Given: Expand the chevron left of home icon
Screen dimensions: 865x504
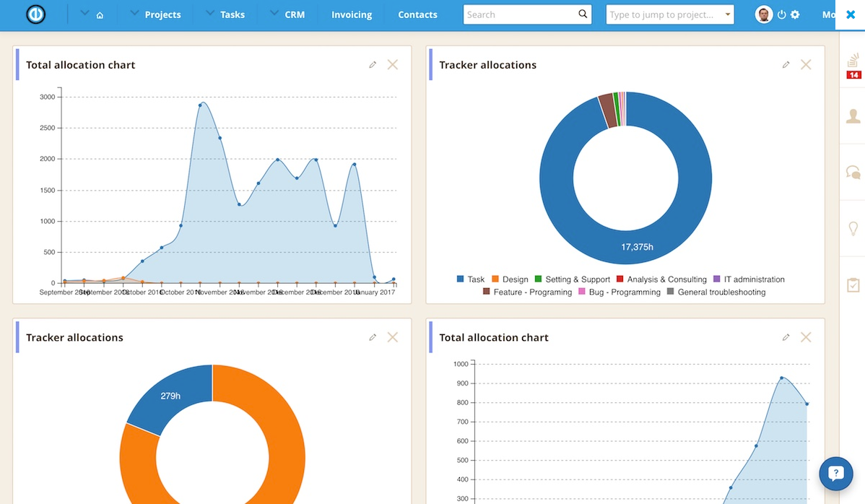Looking at the screenshot, I should 84,13.
